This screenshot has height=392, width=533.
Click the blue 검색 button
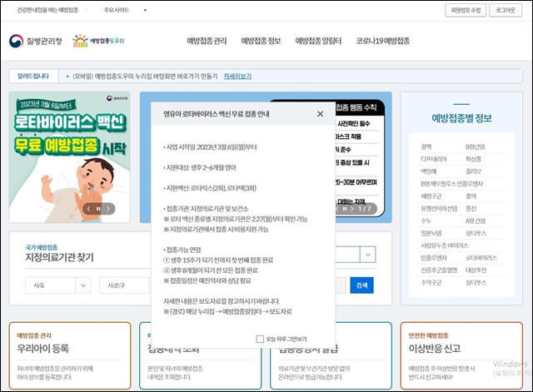click(361, 285)
